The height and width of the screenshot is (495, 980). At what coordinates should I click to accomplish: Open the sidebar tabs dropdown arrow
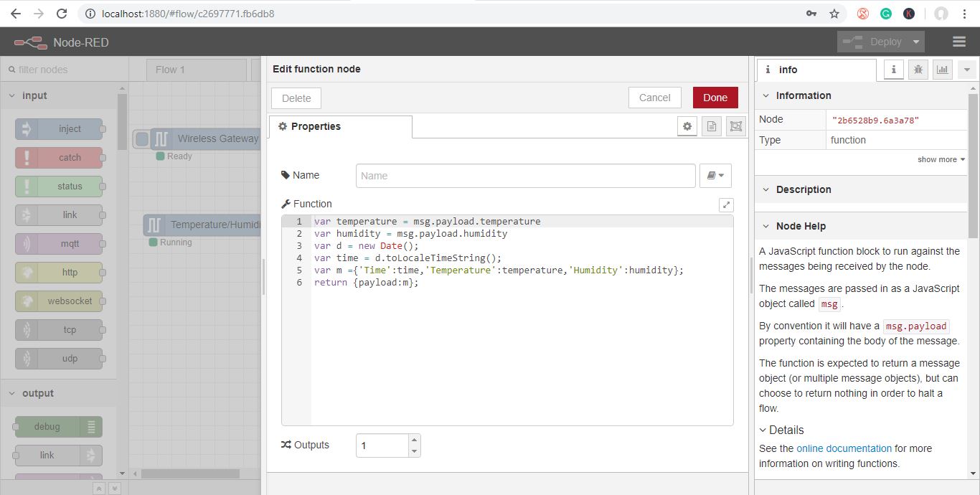pyautogui.click(x=967, y=70)
